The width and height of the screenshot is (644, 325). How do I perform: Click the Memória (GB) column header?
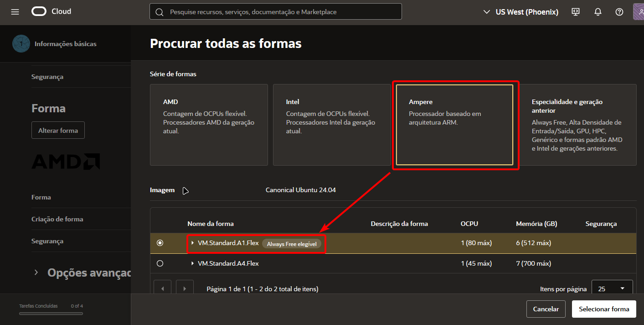tap(536, 224)
